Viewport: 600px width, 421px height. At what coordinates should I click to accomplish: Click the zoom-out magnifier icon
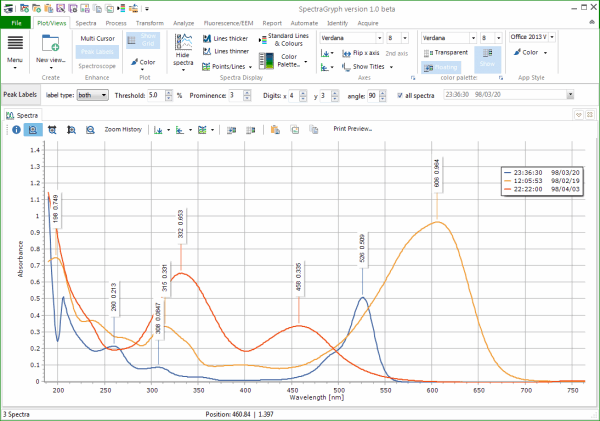tap(90, 130)
